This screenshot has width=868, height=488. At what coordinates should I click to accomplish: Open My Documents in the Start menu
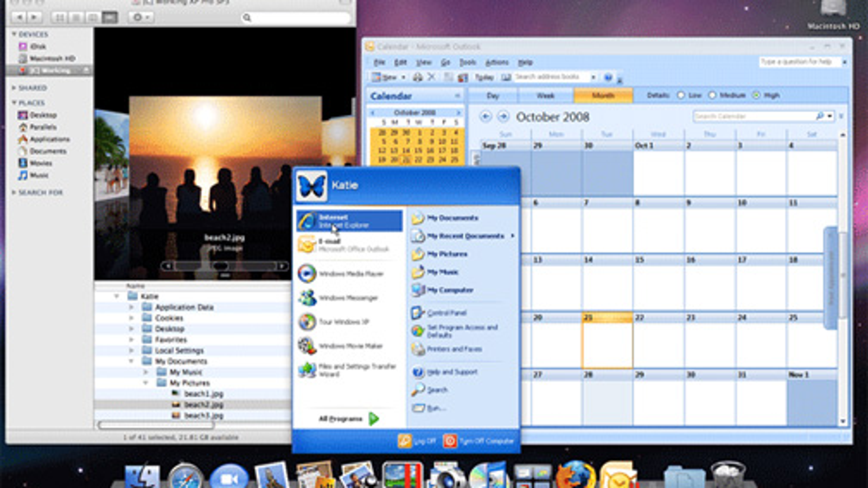coord(445,218)
